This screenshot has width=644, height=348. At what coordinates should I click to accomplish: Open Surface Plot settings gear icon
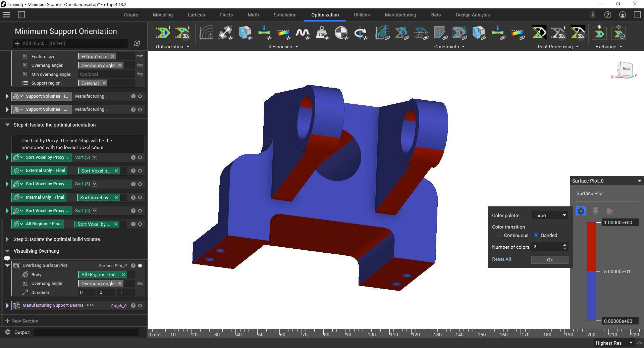click(581, 211)
